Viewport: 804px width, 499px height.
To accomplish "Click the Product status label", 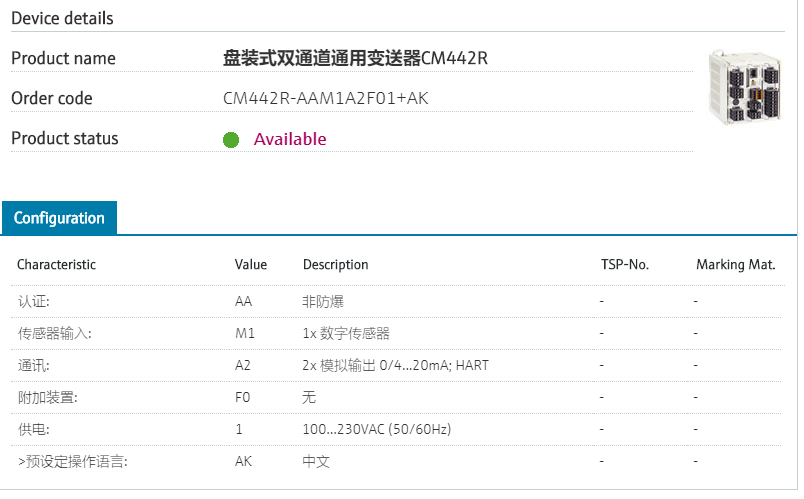I will [65, 139].
